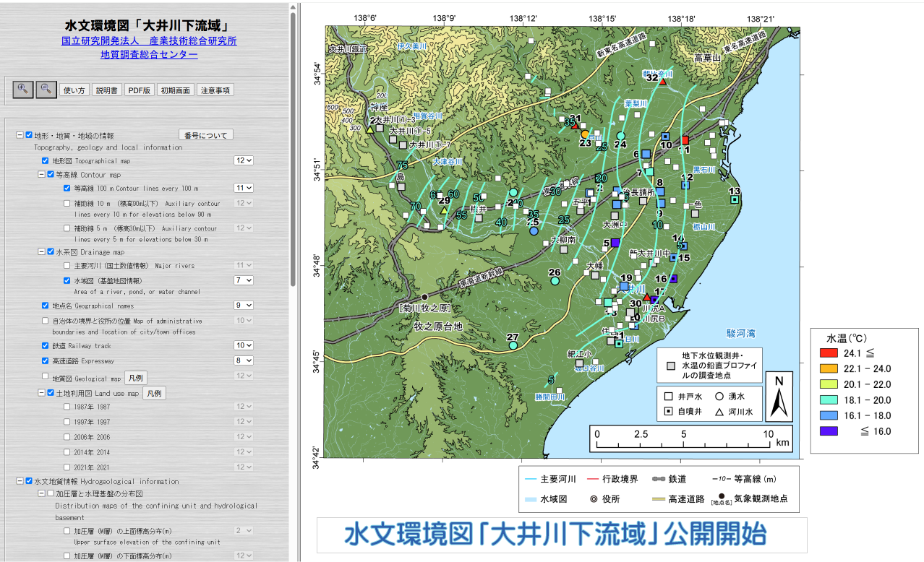The image size is (924, 562).
Task: Enable the 加圧層 上面標高分布 layer
Action: [68, 531]
